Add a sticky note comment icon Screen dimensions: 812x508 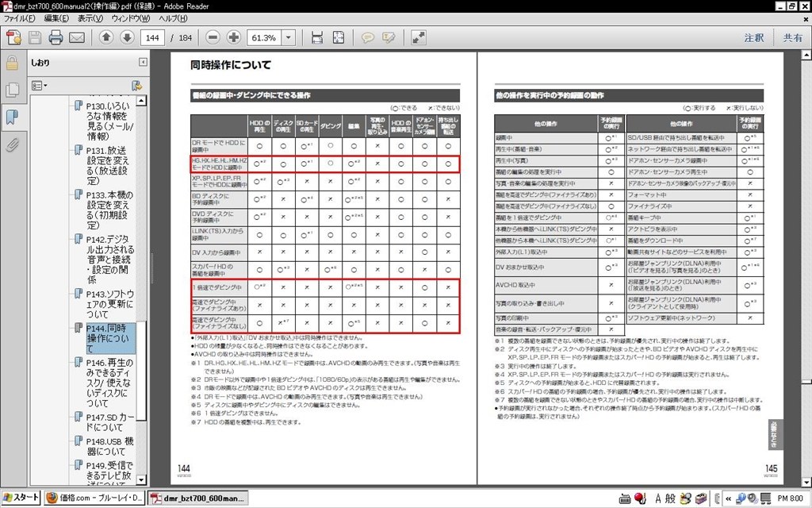click(x=368, y=38)
